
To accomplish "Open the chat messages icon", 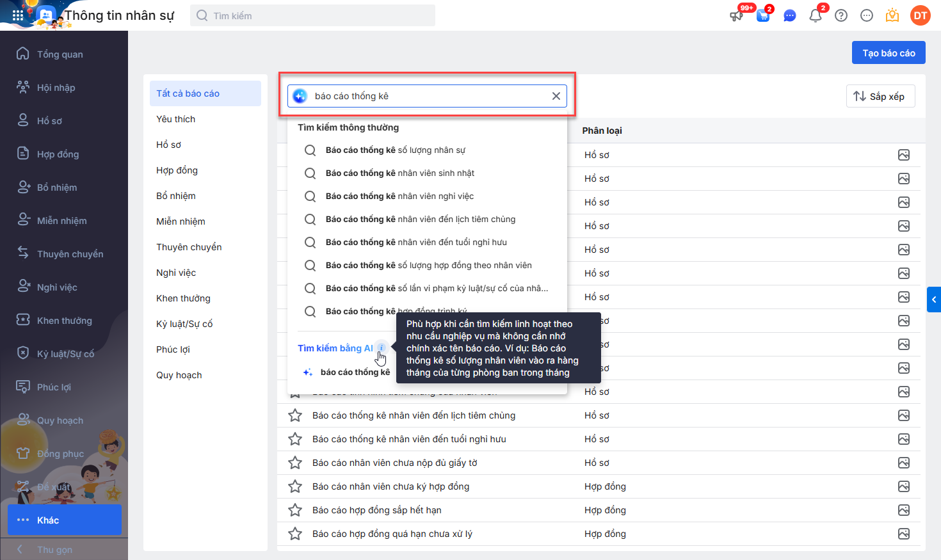I will tap(790, 15).
